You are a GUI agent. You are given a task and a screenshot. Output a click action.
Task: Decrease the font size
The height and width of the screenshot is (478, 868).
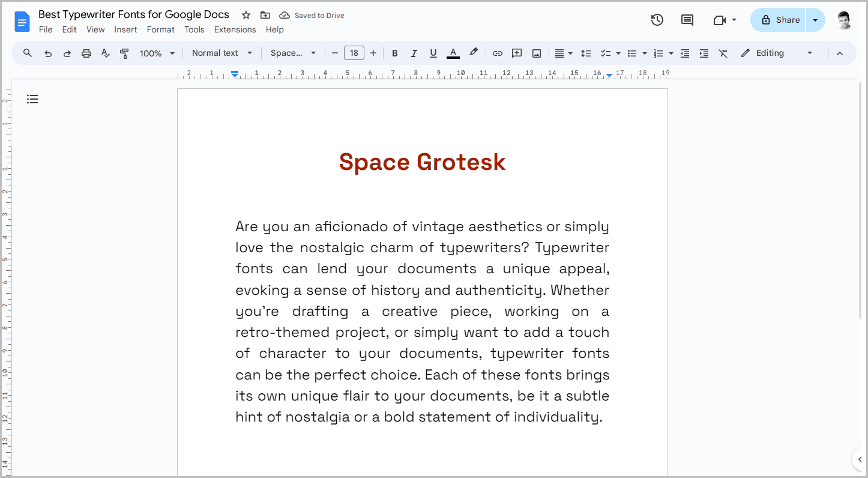[335, 53]
